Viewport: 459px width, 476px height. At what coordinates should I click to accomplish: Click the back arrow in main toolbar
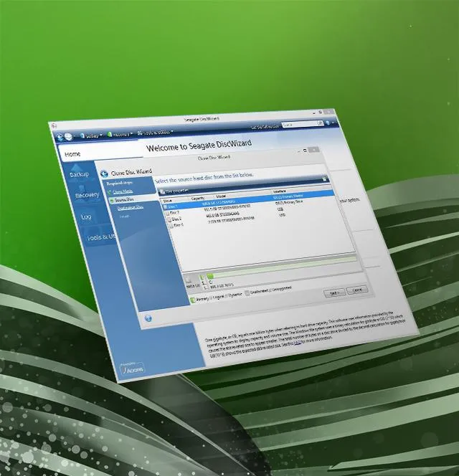coord(60,137)
